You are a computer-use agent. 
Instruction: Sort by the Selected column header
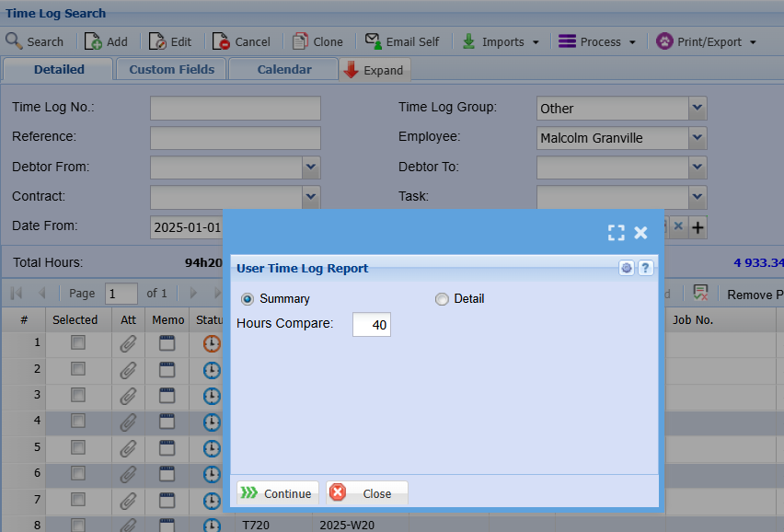point(78,320)
